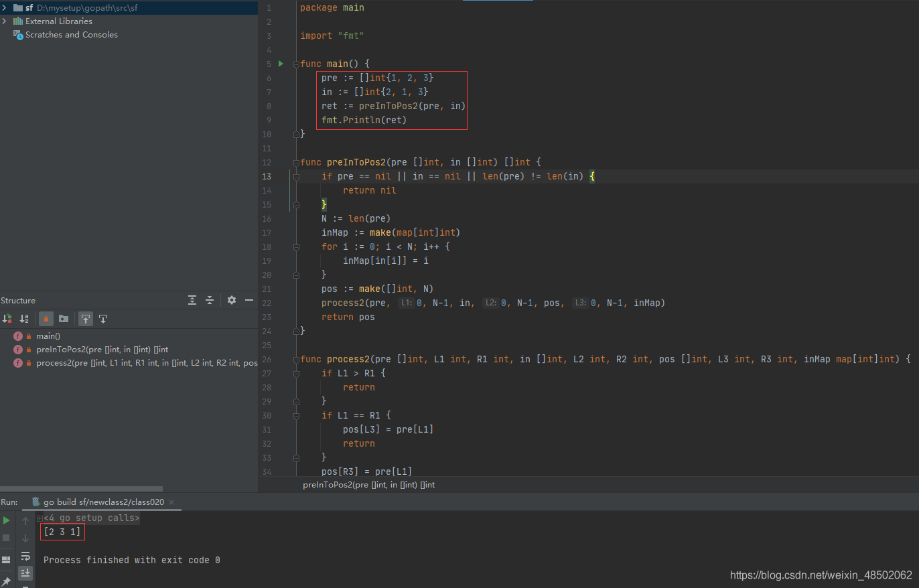Click the L3: inlay hint on line 22
Image resolution: width=919 pixels, height=588 pixels.
pos(580,303)
